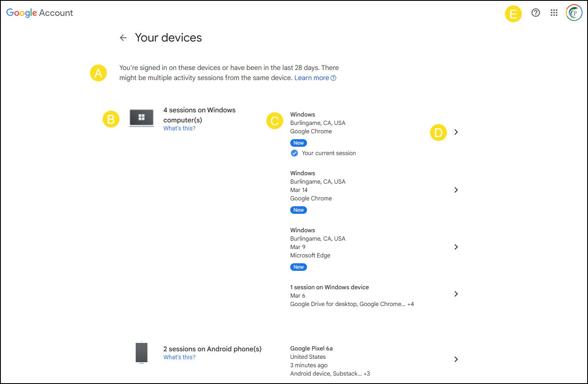Click the blue checkmark beside Your current session

coord(294,153)
